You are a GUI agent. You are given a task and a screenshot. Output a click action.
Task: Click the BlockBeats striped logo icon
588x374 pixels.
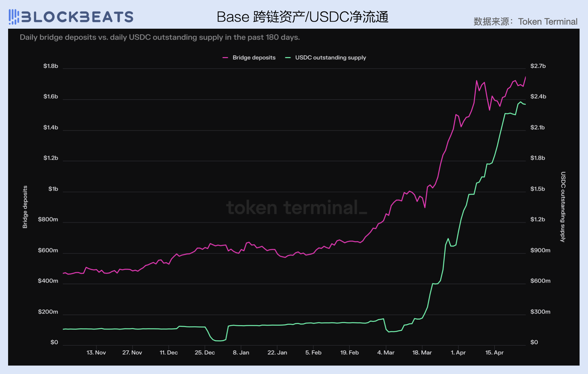(x=14, y=17)
